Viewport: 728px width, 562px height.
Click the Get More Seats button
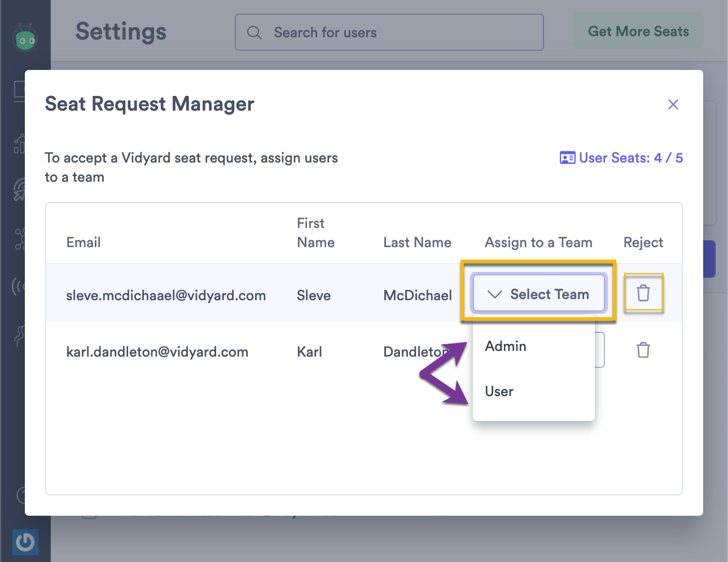(x=638, y=32)
